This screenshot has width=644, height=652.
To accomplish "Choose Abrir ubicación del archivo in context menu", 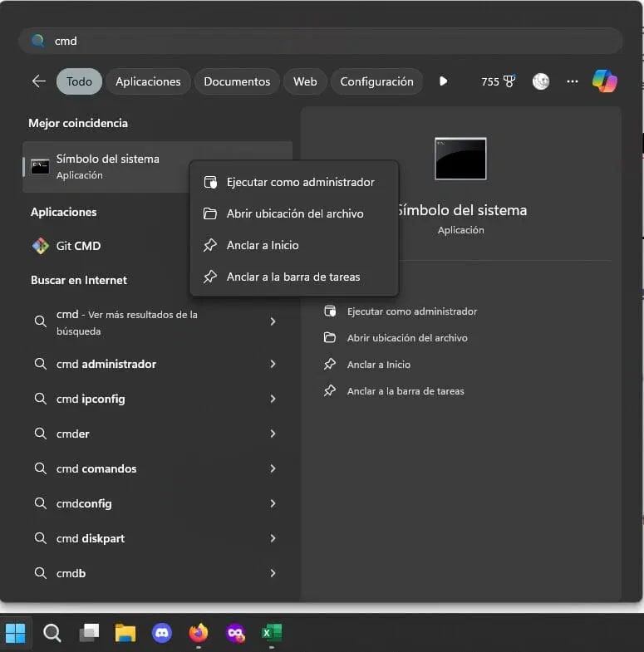I will click(x=294, y=213).
